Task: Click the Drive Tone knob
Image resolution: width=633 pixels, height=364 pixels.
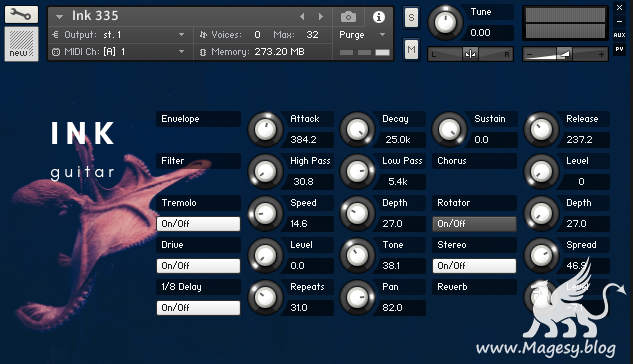Action: 357,255
